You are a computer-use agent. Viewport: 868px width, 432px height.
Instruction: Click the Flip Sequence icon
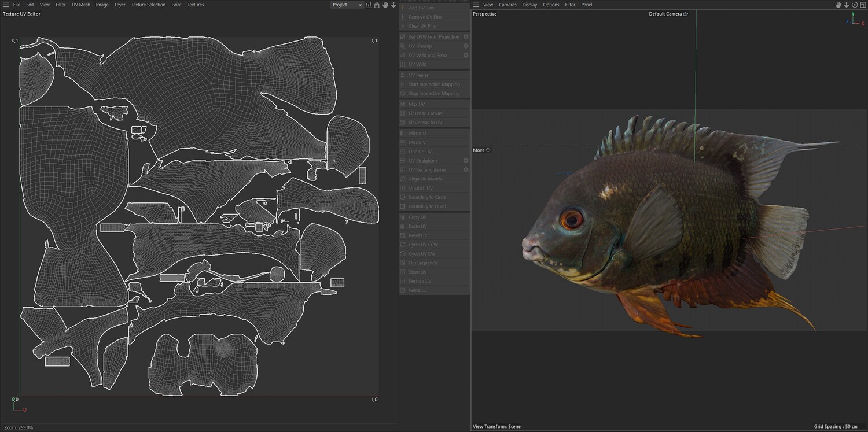(x=403, y=263)
